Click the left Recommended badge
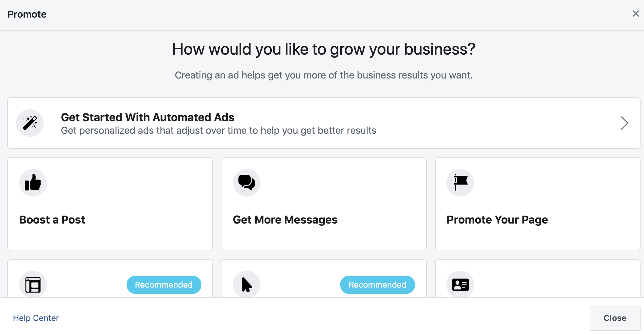Screen dimensions: 644x335 (x=164, y=284)
